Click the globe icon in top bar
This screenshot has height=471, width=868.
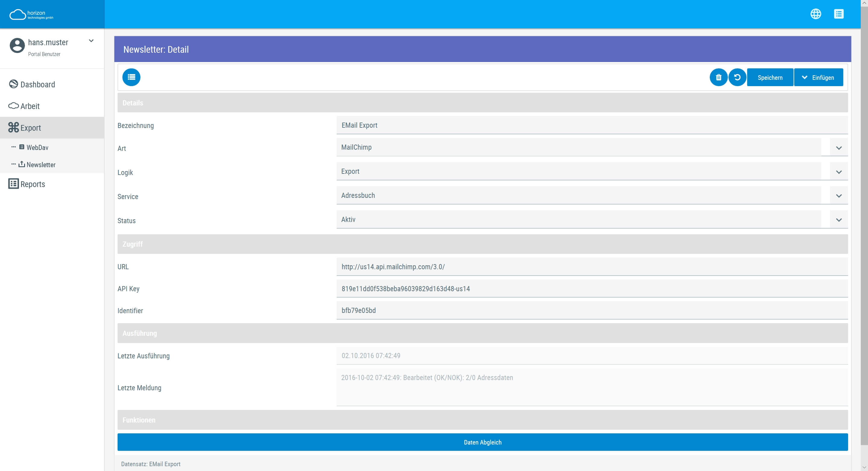tap(816, 14)
